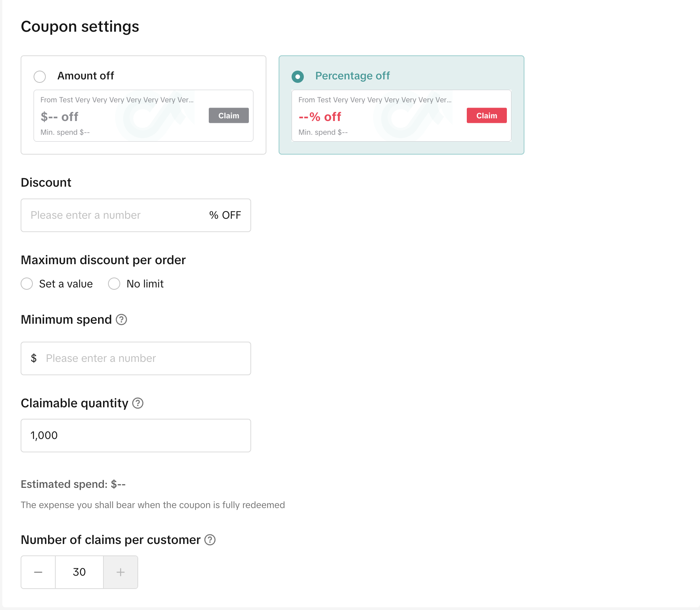700x610 pixels.
Task: Click the Percentage off label text
Action: pos(352,76)
